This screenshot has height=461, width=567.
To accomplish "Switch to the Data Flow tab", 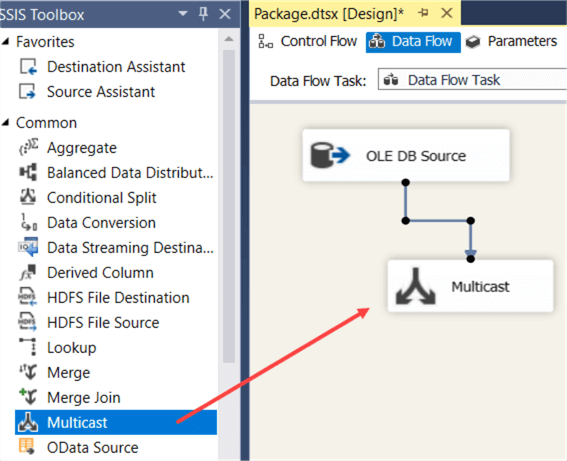I will tap(413, 42).
